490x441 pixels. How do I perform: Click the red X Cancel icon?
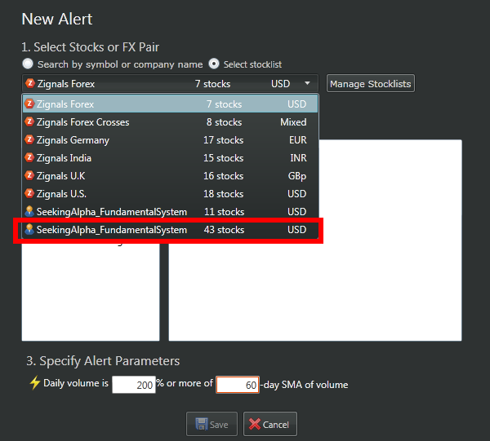tap(255, 424)
